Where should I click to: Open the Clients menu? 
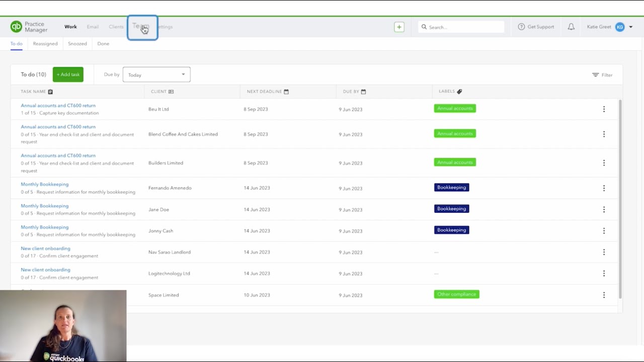click(x=116, y=27)
